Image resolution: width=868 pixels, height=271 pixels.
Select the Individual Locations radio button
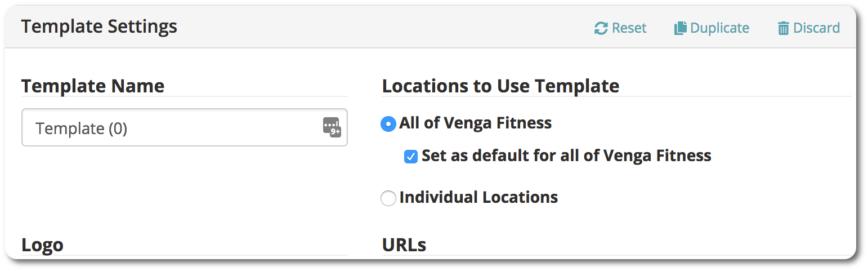tap(388, 198)
